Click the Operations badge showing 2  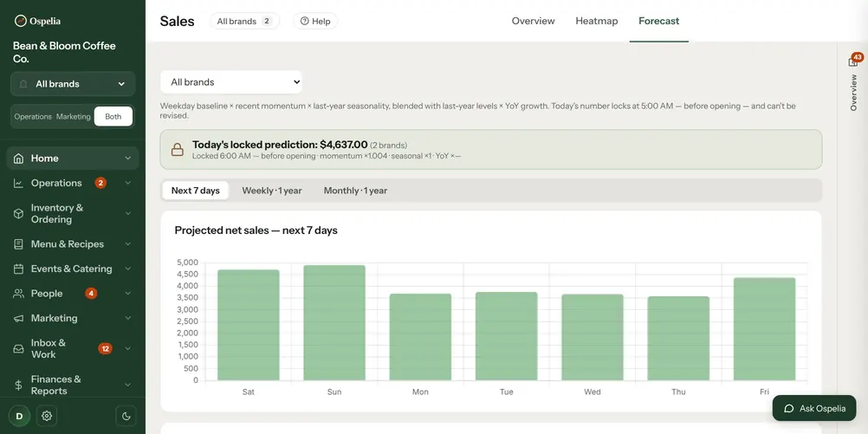(x=100, y=183)
